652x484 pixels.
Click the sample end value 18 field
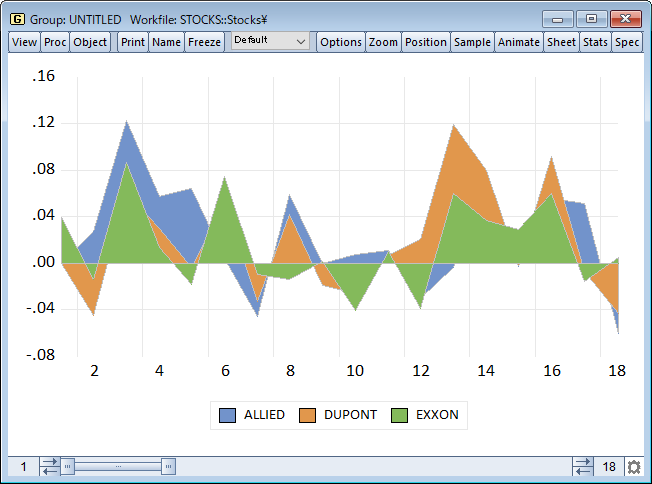coord(609,467)
